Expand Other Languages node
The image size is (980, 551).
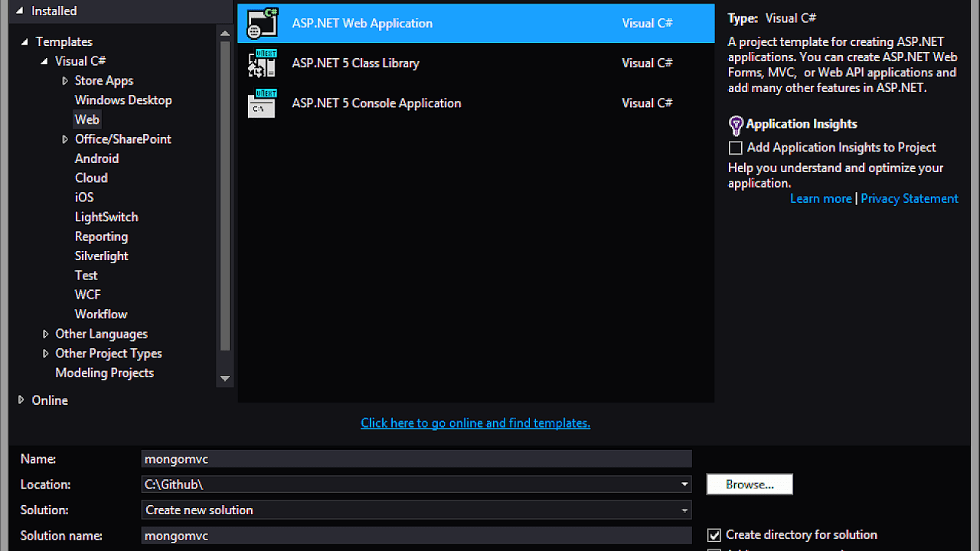click(x=46, y=334)
